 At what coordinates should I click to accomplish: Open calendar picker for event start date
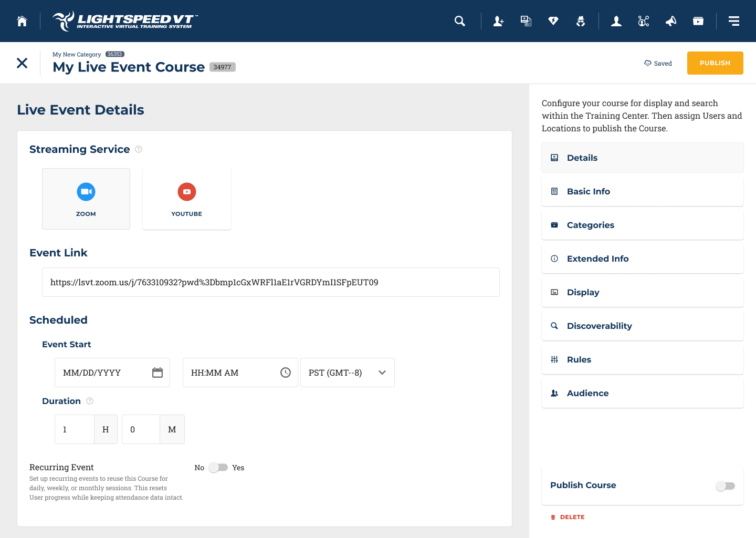tap(157, 373)
